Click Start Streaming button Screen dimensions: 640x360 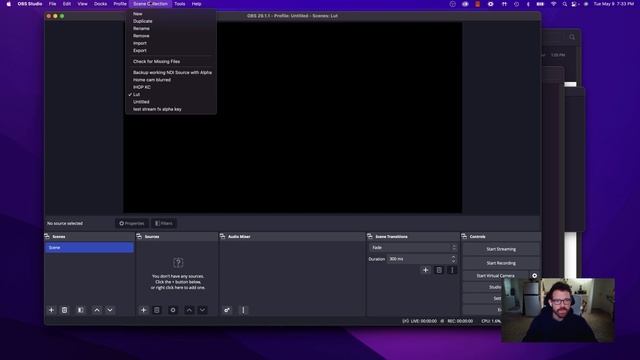pyautogui.click(x=501, y=249)
